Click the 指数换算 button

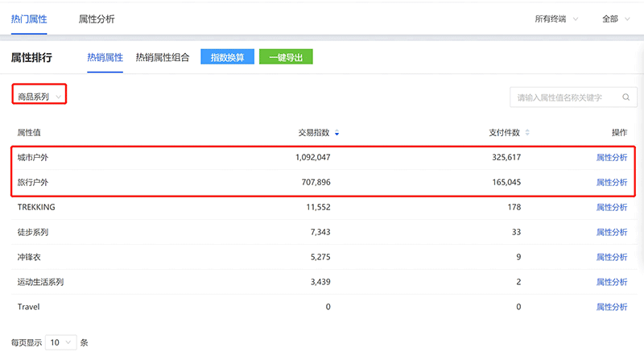[227, 57]
